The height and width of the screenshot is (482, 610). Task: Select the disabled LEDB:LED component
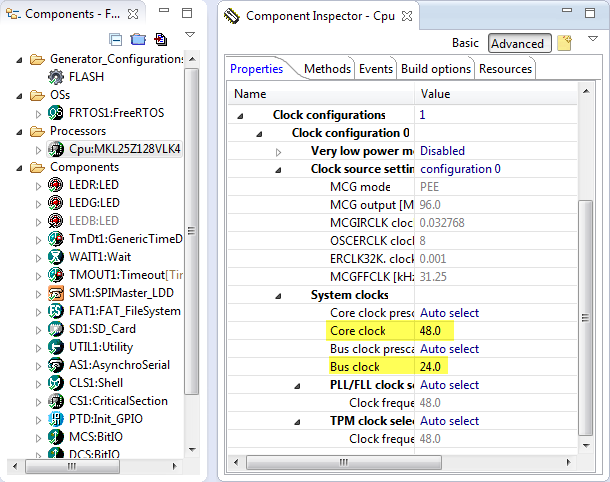tap(95, 221)
